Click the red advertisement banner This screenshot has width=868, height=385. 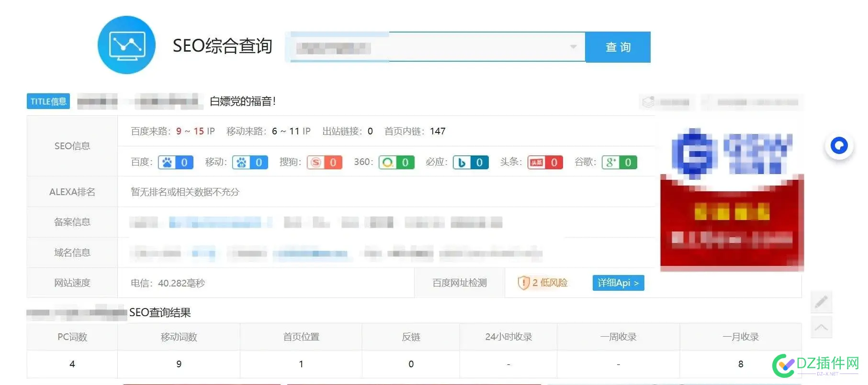pos(732,222)
